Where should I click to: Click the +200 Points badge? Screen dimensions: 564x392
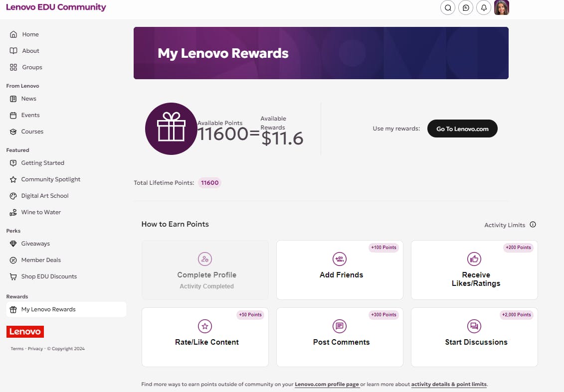click(518, 248)
